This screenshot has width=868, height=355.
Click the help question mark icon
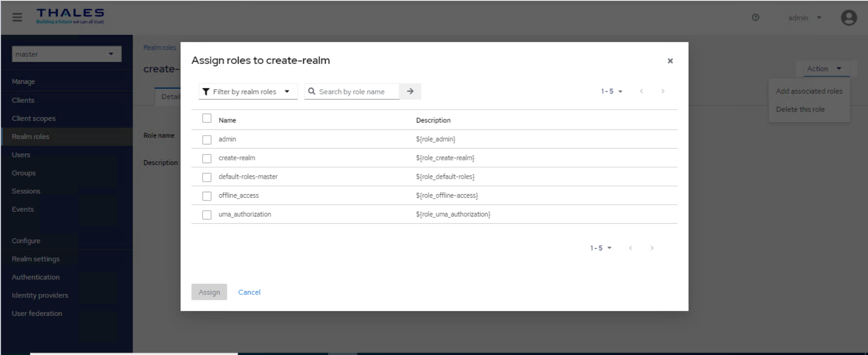pyautogui.click(x=755, y=17)
